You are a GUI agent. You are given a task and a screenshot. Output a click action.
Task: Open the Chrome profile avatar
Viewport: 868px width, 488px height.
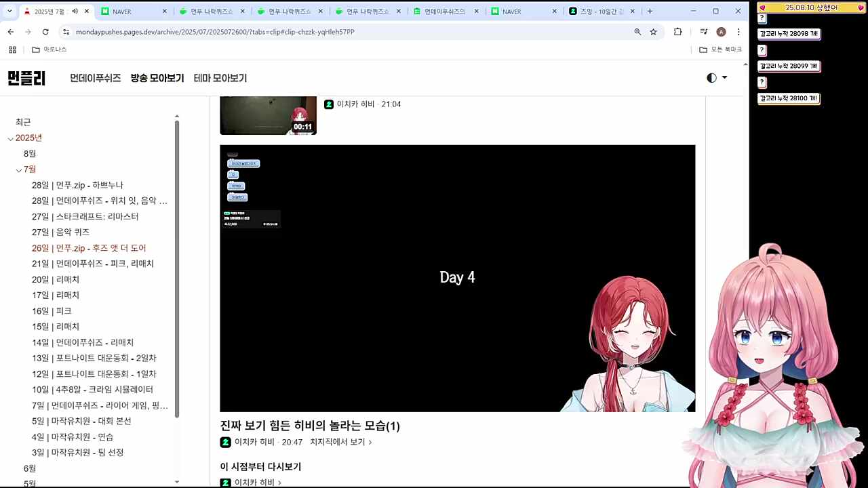click(x=721, y=32)
